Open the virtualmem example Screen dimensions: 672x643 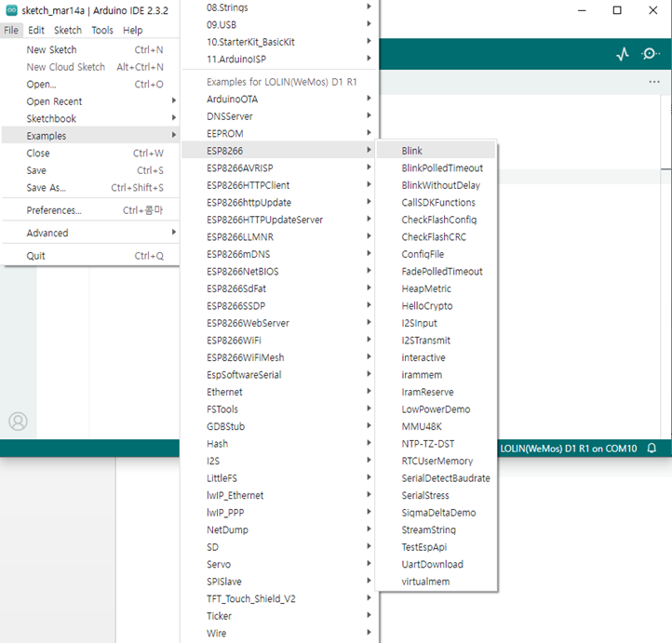(436, 582)
